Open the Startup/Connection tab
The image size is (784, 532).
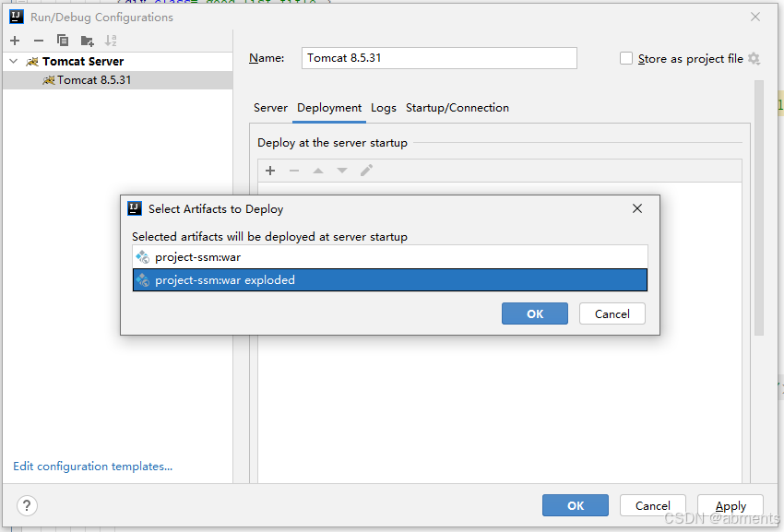pos(457,108)
